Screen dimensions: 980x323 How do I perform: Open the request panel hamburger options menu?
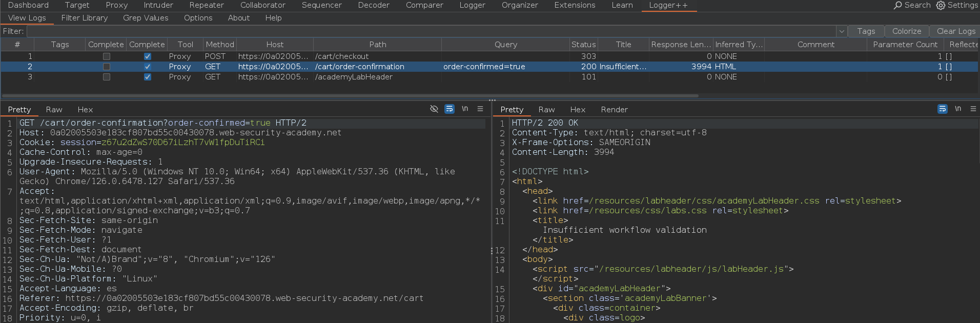pyautogui.click(x=480, y=109)
